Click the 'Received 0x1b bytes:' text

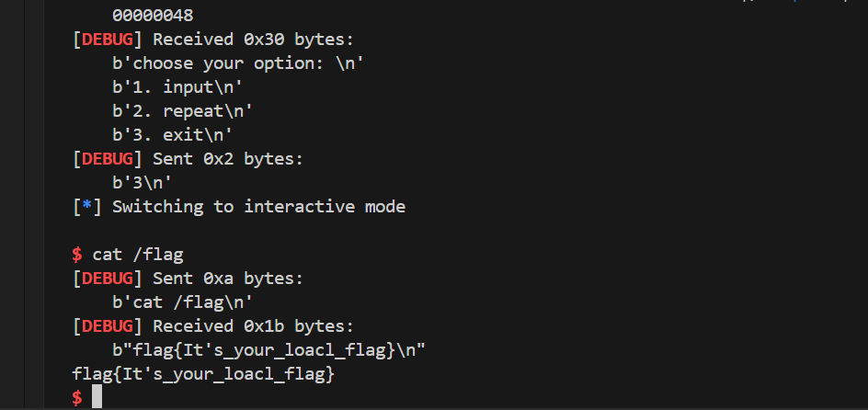[253, 326]
